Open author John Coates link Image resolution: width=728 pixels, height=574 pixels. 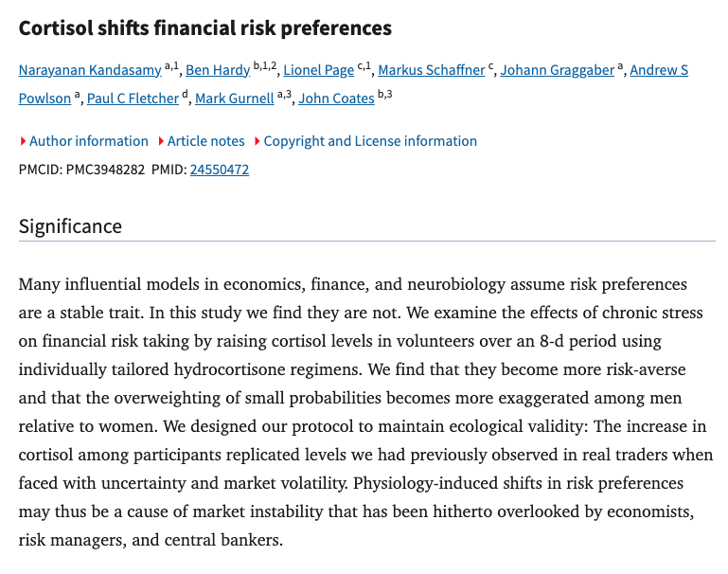pyautogui.click(x=336, y=98)
